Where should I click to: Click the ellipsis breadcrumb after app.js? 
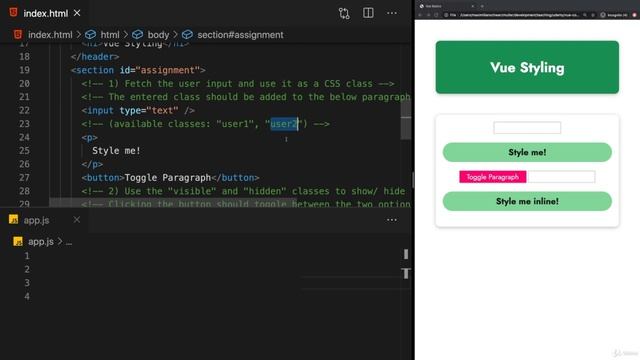point(69,242)
